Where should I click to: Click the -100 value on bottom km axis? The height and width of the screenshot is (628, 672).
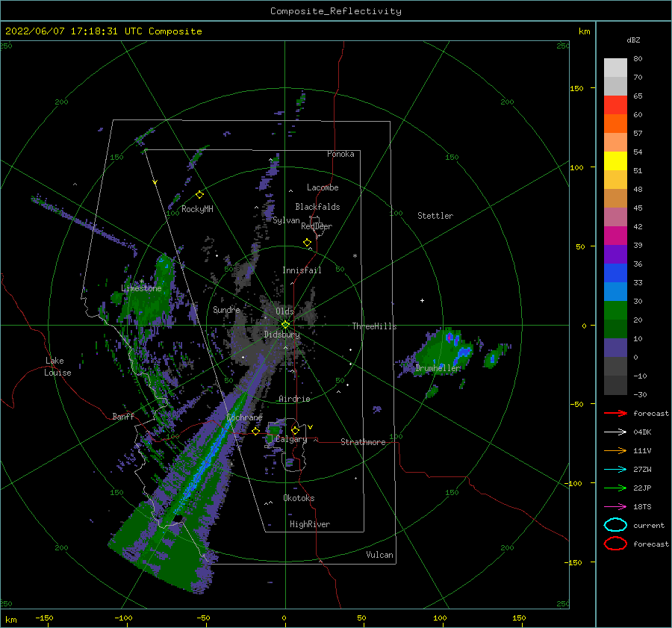click(x=123, y=618)
